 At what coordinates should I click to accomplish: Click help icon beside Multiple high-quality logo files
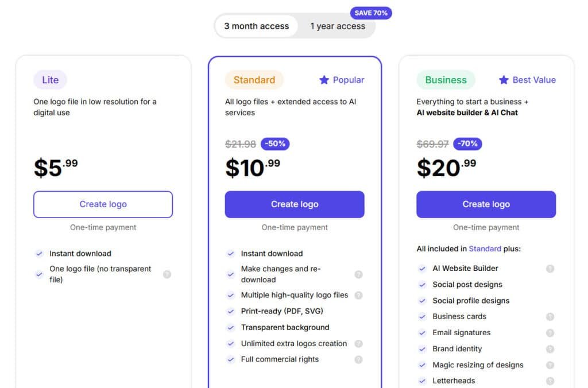click(358, 296)
